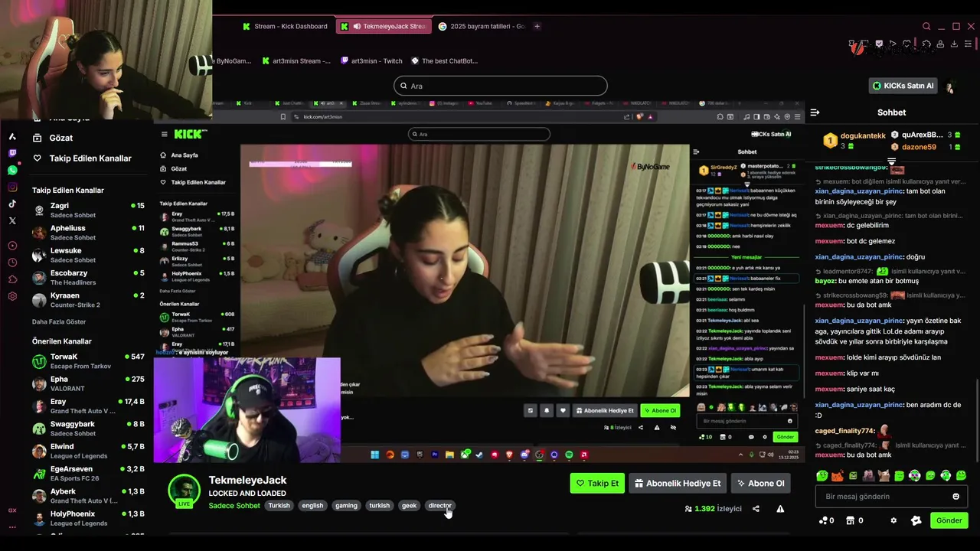Image resolution: width=980 pixels, height=551 pixels.
Task: Click the star-shaped chat rewards icon
Action: pyautogui.click(x=916, y=520)
